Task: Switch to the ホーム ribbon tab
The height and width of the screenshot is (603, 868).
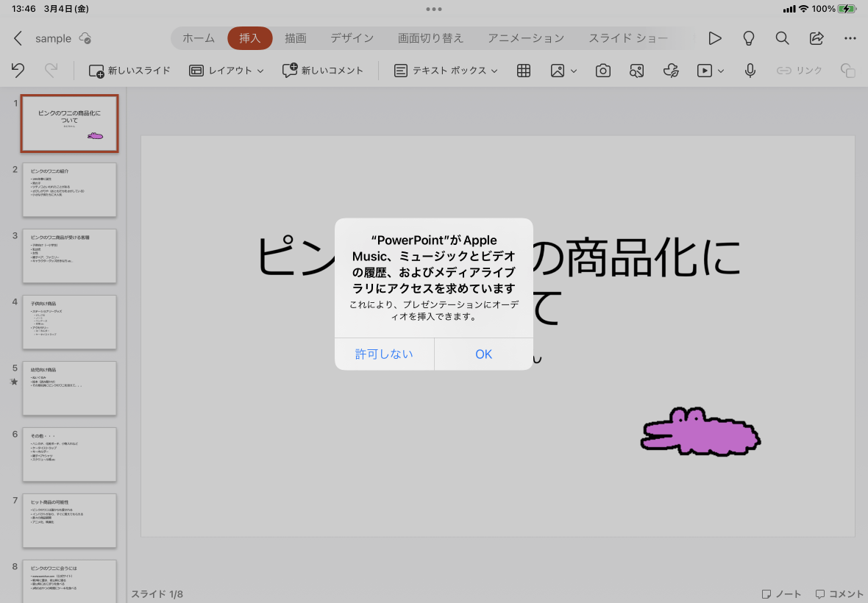Action: 197,38
